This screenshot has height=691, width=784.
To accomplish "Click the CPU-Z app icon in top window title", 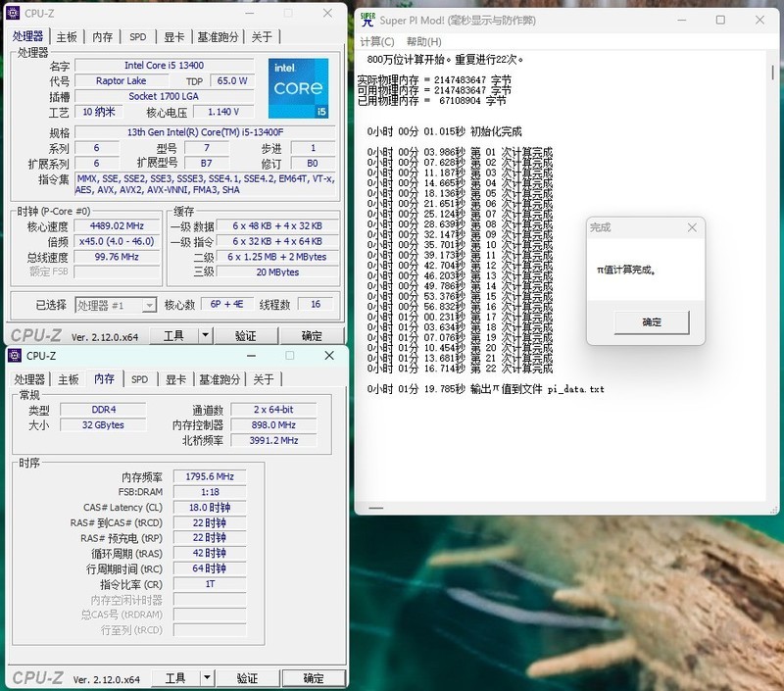I will tap(13, 13).
